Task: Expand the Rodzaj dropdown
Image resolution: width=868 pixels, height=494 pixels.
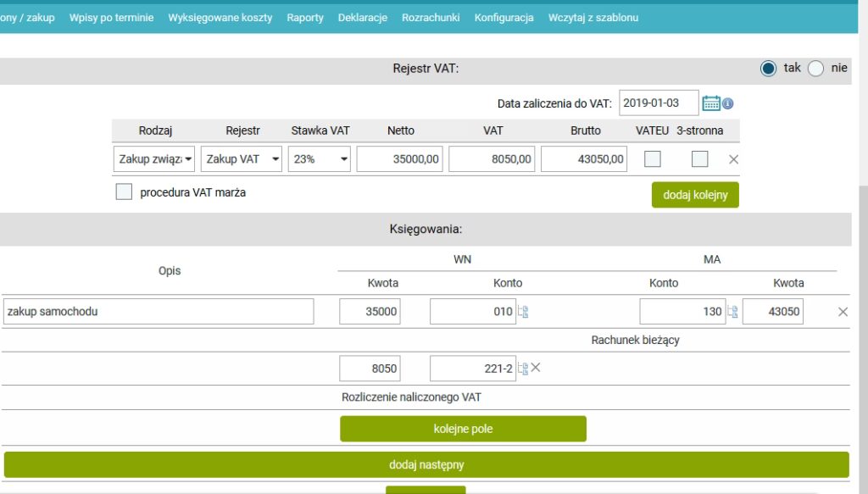Action: 154,158
